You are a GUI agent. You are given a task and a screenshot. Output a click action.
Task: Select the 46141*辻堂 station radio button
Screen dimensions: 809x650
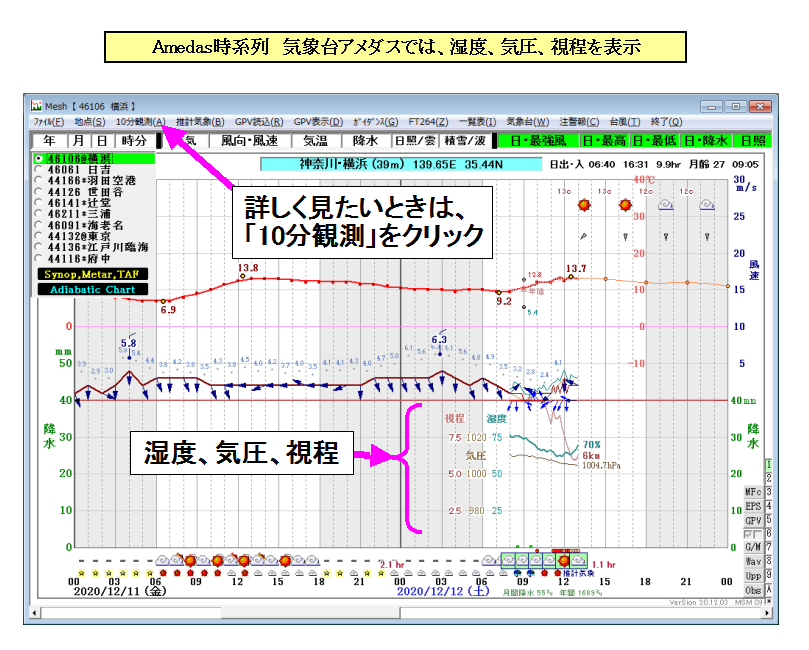(x=38, y=203)
